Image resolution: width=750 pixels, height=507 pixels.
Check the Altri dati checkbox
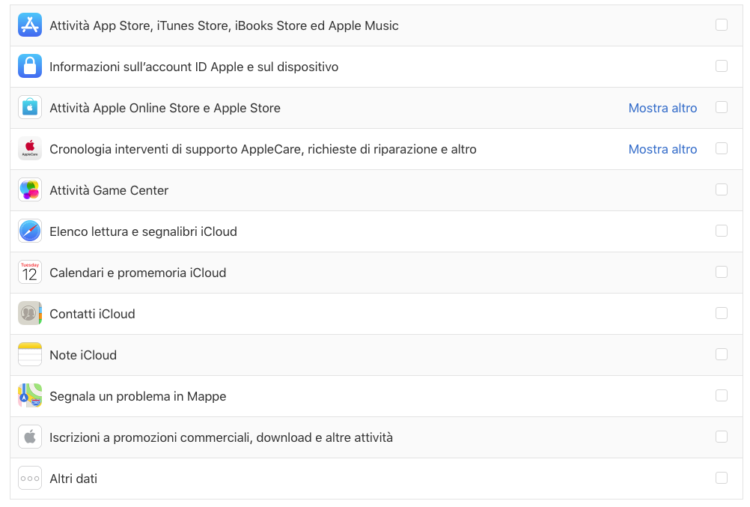pos(721,478)
